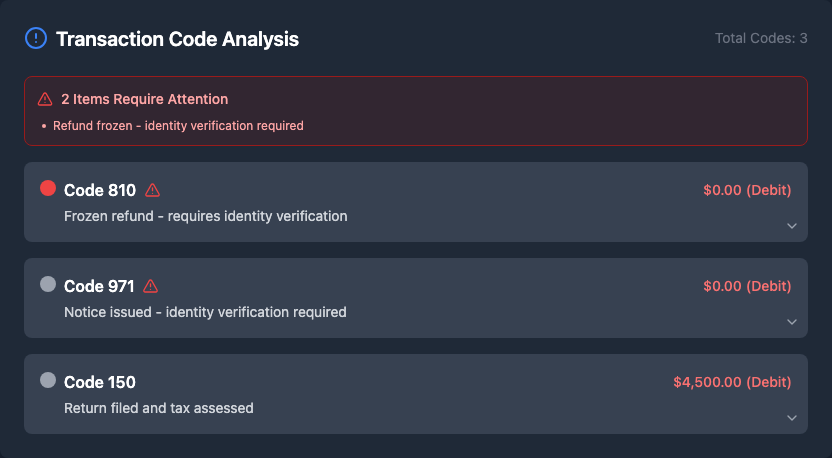Click the gray status dot for Code 150
This screenshot has height=458, width=832.
48,380
